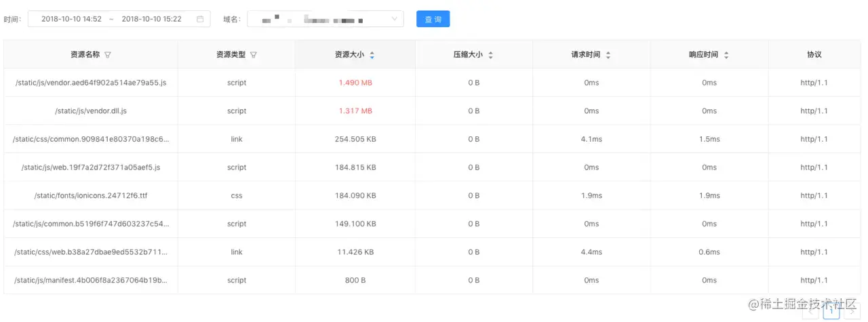Open filter for 资源名称 column
The width and height of the screenshot is (868, 322).
108,55
